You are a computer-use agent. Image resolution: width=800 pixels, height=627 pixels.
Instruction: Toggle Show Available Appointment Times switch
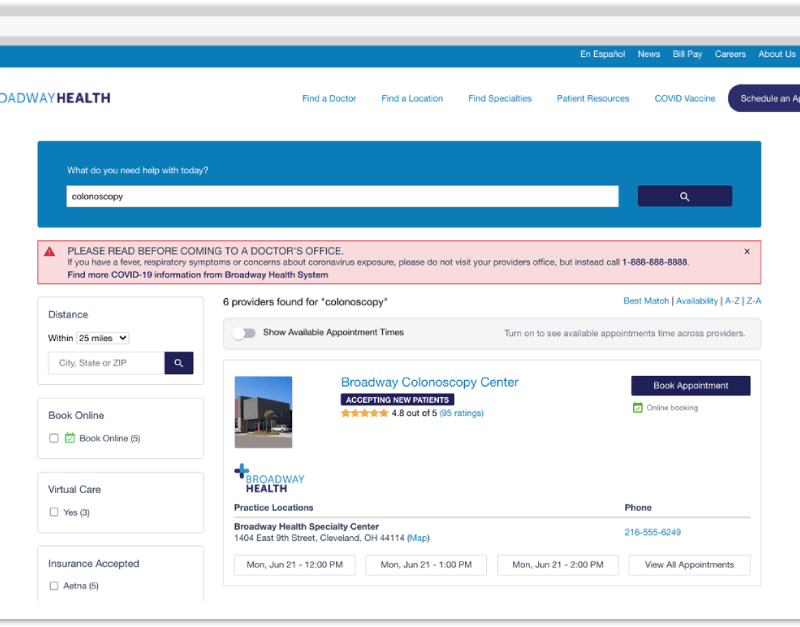coord(244,333)
